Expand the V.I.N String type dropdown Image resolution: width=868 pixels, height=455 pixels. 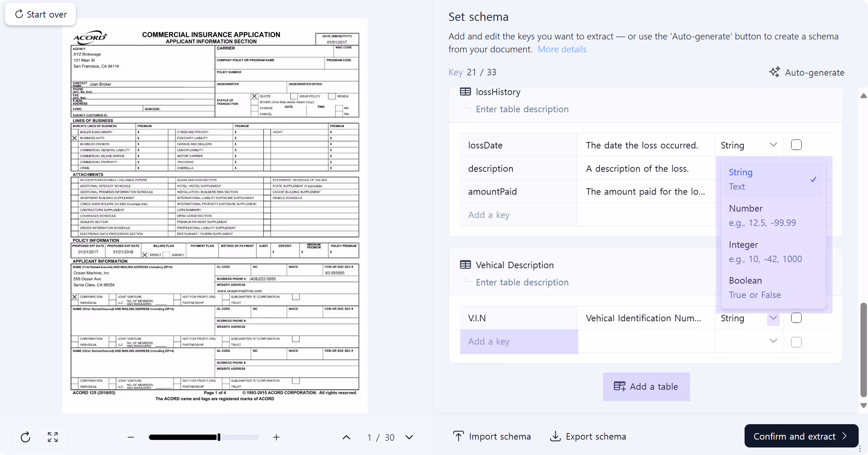point(773,318)
